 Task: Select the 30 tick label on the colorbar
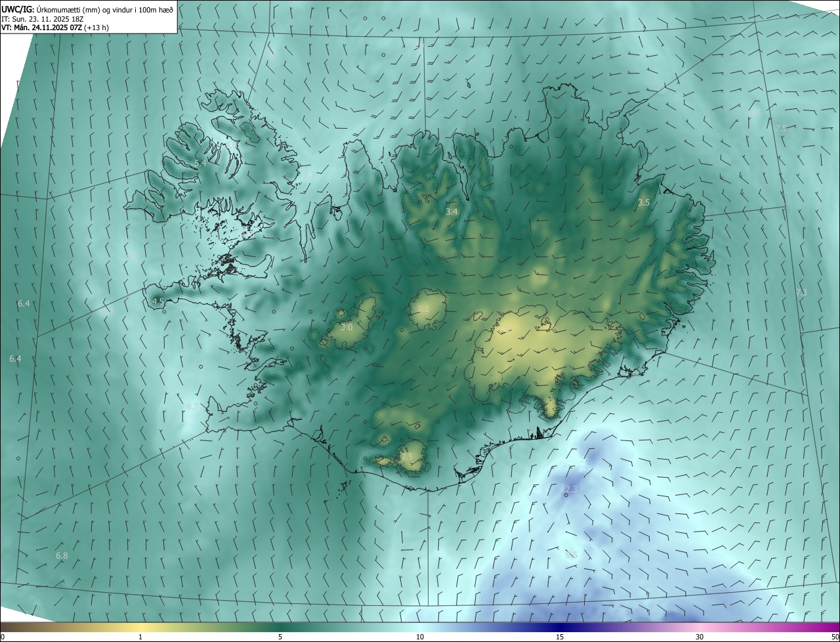700,637
